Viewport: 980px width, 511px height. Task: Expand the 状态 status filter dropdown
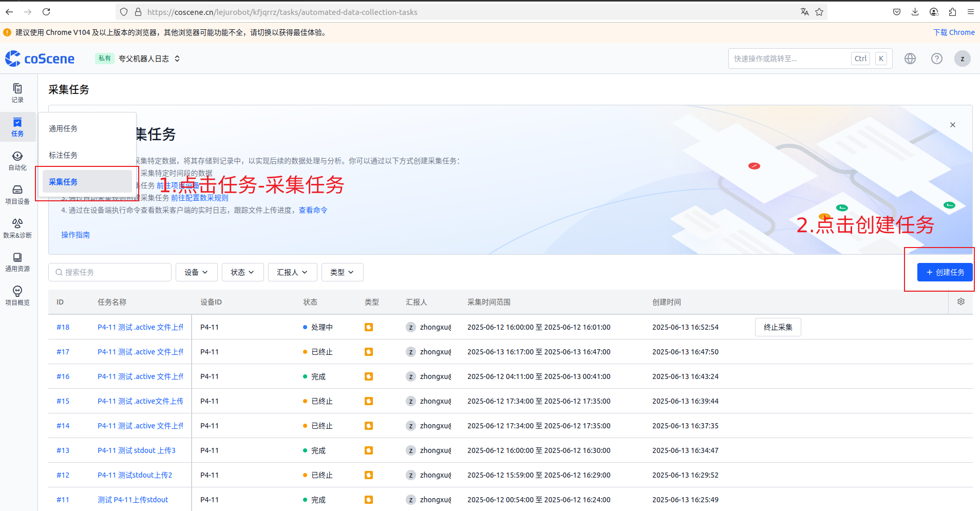242,272
